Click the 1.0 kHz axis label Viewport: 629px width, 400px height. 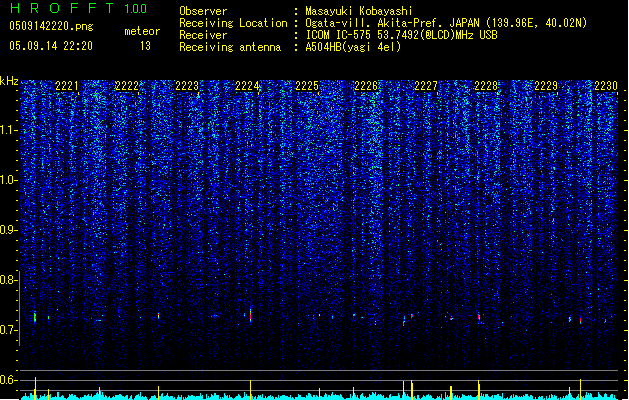click(x=9, y=180)
